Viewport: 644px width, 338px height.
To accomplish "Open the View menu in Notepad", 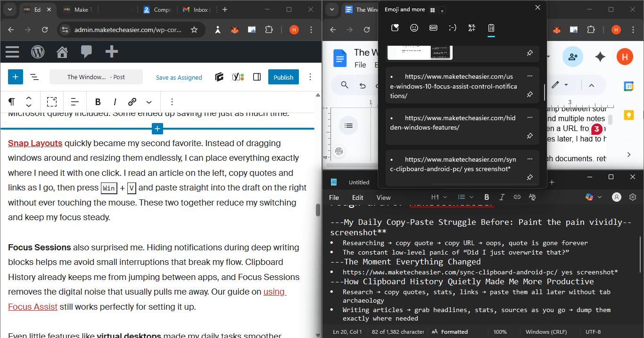I will click(x=383, y=198).
